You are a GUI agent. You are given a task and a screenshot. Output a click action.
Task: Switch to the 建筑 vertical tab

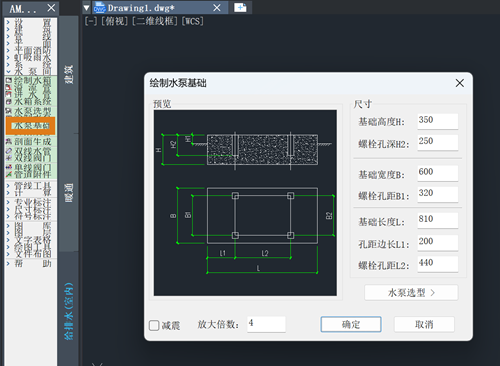click(69, 75)
